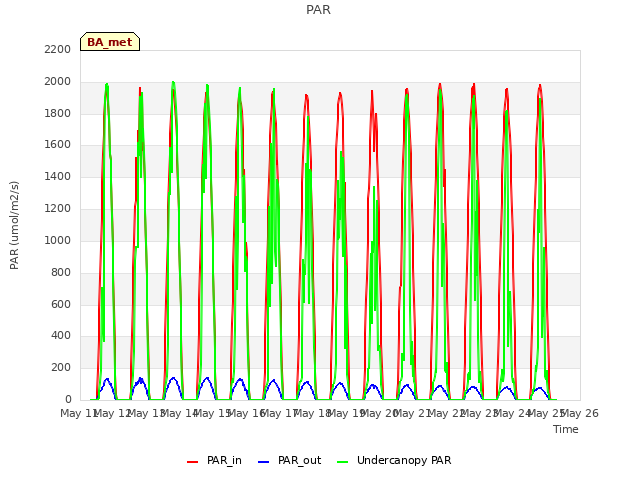This screenshot has height=480, width=640.
Task: Click the 800 y-axis tick label
Action: point(61,272)
